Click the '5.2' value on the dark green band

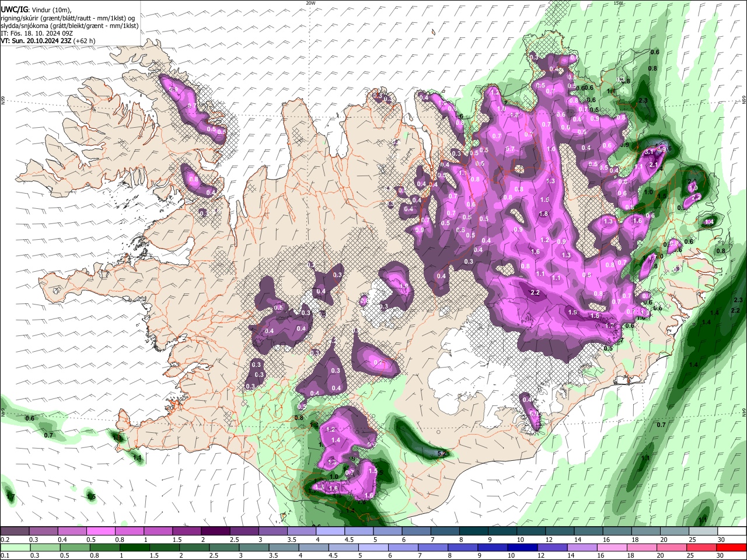coord(442,453)
